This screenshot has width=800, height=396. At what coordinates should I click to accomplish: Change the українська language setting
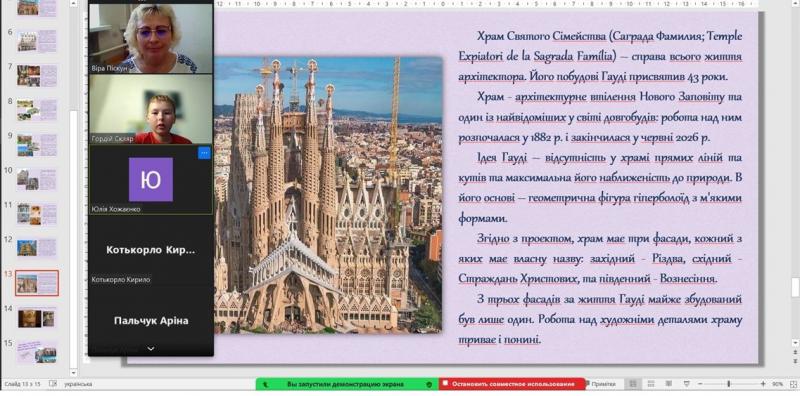(78, 384)
